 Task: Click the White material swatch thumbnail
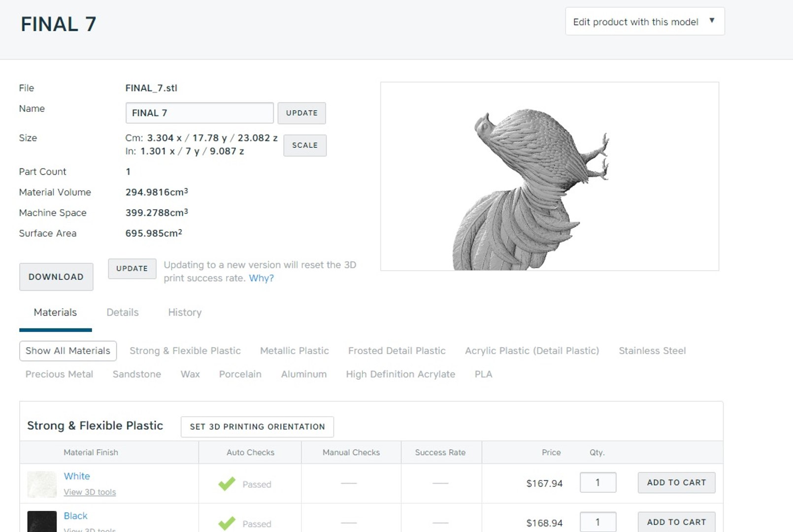[42, 484]
